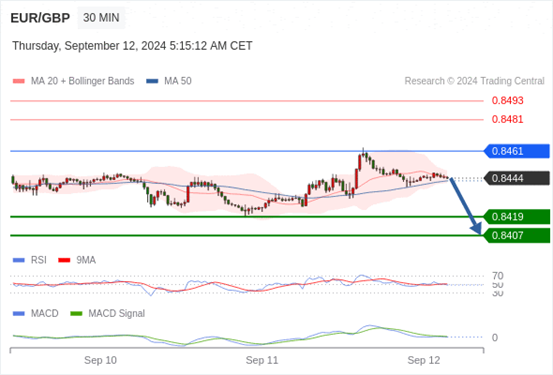Viewport: 553px width, 375px height.
Task: Click the pink MA 20 legend swatch
Action: click(19, 81)
